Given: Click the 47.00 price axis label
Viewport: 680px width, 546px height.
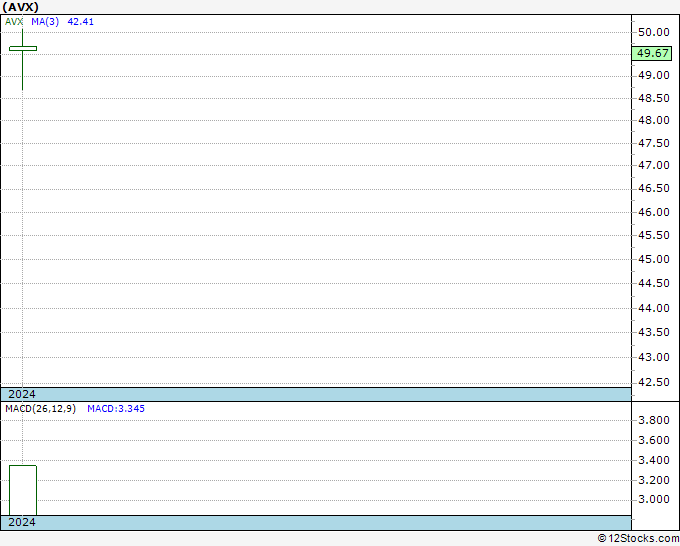Looking at the screenshot, I should coord(654,165).
